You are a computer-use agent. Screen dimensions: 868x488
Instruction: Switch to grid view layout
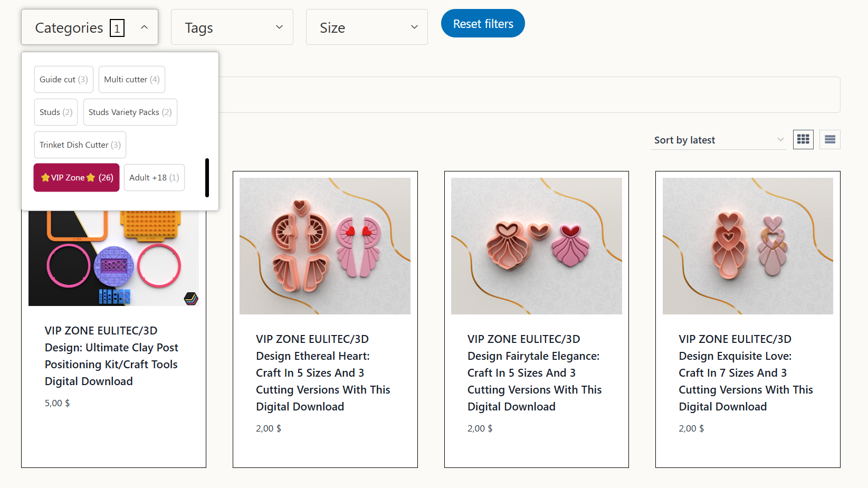(803, 139)
